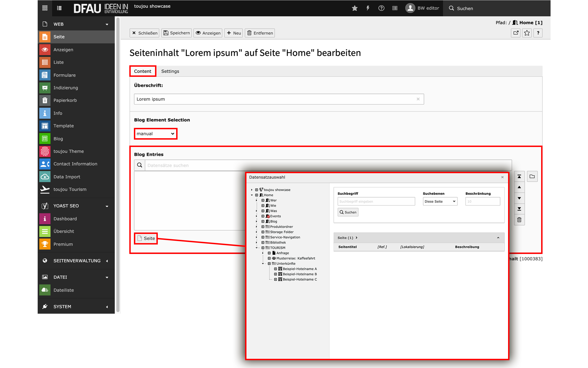This screenshot has height=368, width=588.
Task: Click the Suchbegriff input in Datensatzauswahl
Action: point(376,201)
